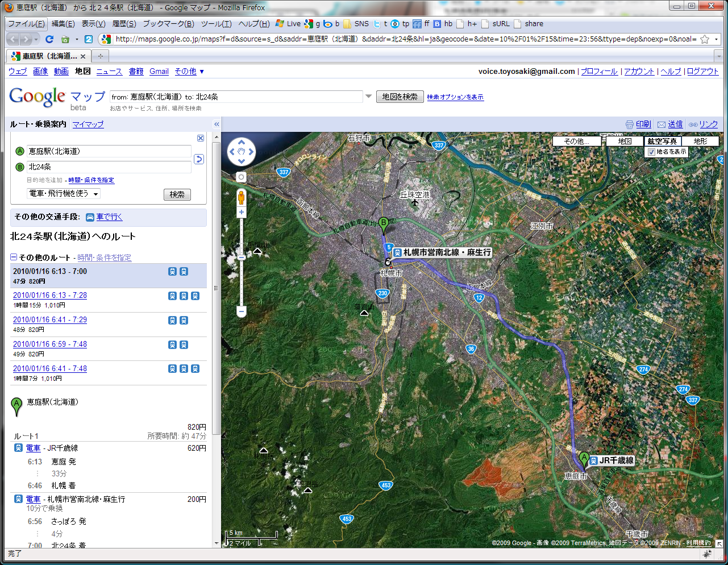Viewport: 728px width, 565px height.
Task: Go forward with the browser forward arrow
Action: pos(26,39)
